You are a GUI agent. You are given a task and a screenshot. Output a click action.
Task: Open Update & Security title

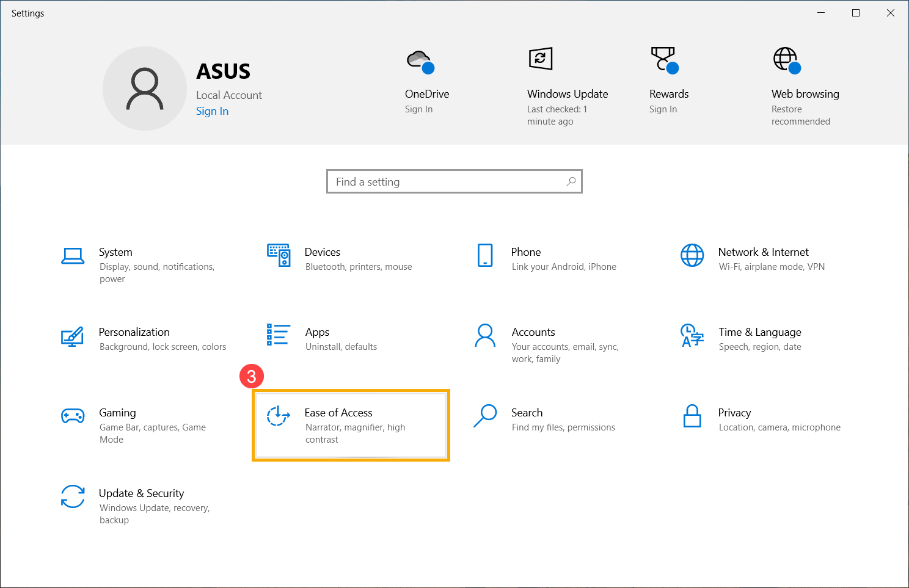(141, 493)
